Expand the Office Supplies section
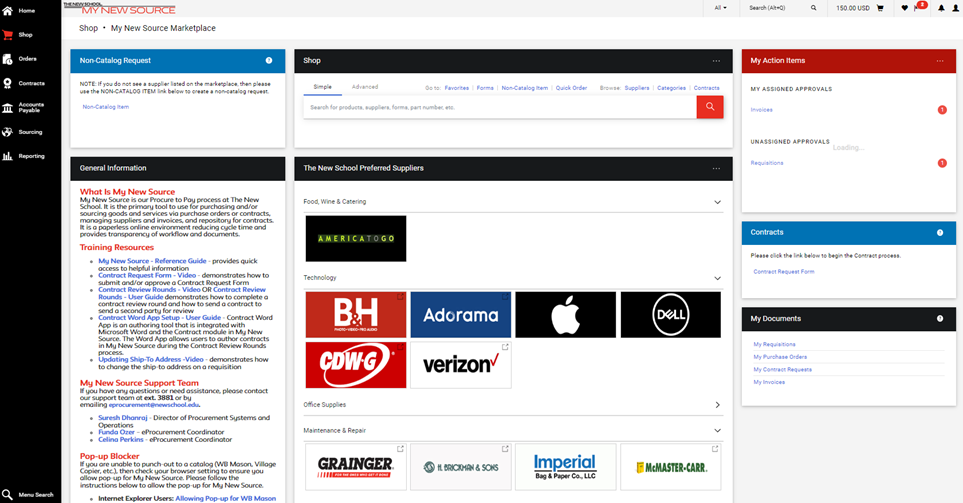The height and width of the screenshot is (503, 963). pyautogui.click(x=717, y=405)
